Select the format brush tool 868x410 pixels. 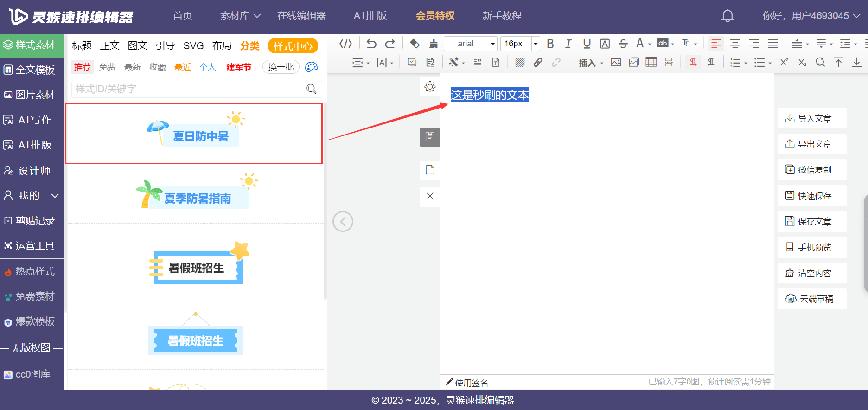434,44
